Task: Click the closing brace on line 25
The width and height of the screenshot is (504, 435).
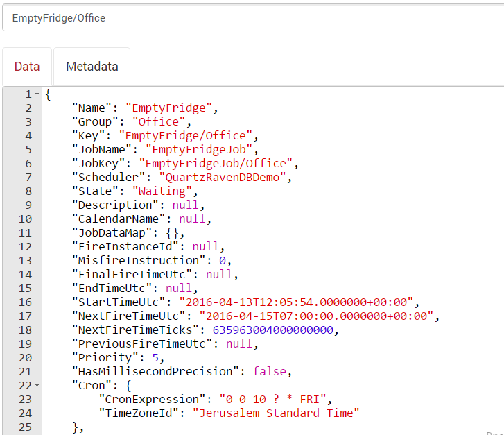Action: point(76,427)
